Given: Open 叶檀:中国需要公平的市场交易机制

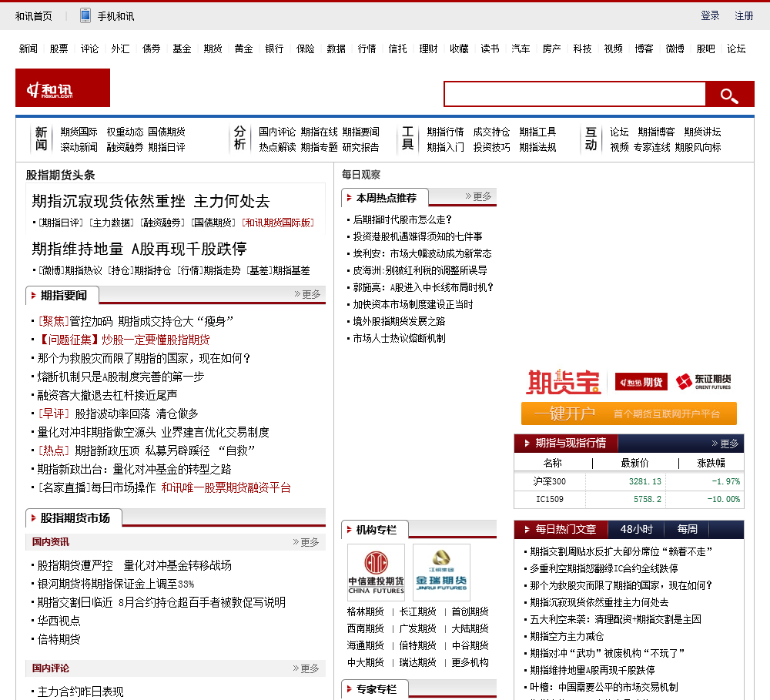Looking at the screenshot, I should pos(604,687).
